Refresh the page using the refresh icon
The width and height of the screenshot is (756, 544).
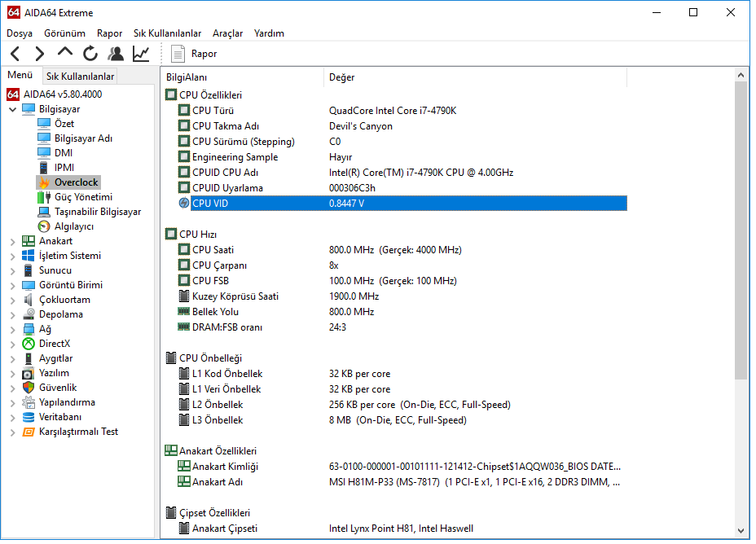[90, 54]
